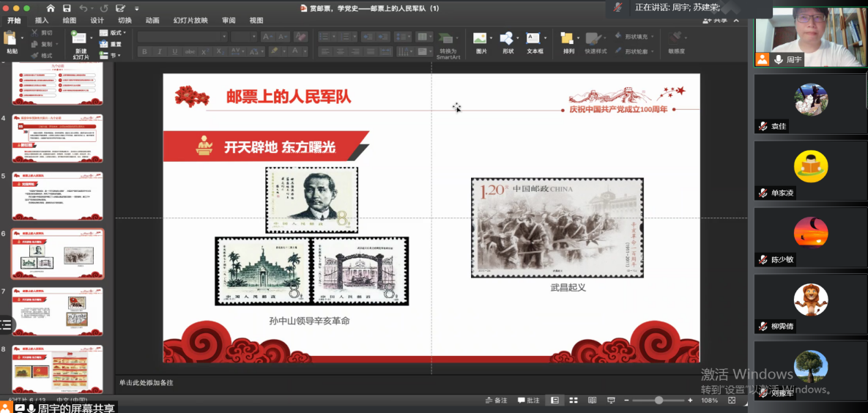868x413 pixels.
Task: Click the 备注 notes button in status bar
Action: tap(495, 401)
